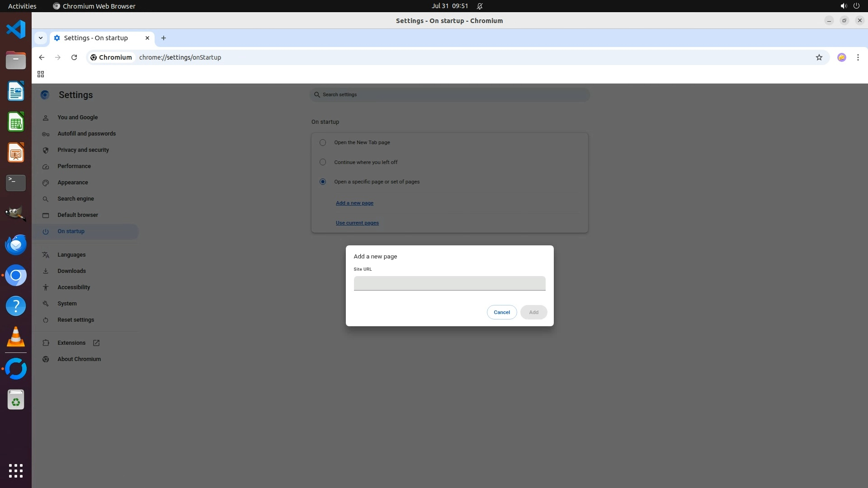
Task: Bookmark this tab with star icon
Action: (x=819, y=57)
